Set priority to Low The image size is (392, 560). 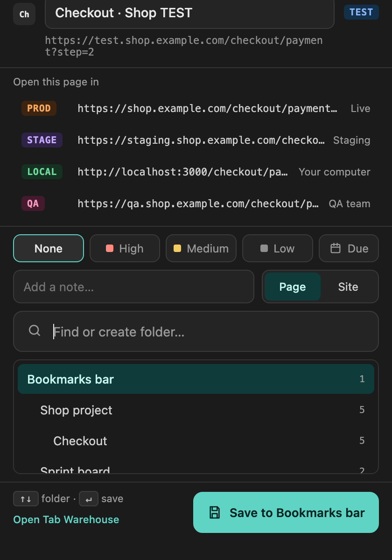pyautogui.click(x=278, y=248)
